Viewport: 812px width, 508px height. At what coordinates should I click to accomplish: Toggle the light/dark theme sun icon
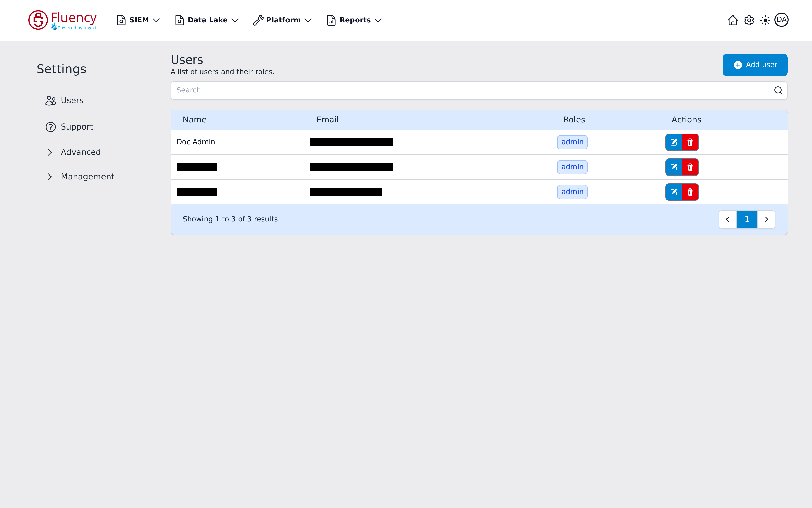point(765,20)
